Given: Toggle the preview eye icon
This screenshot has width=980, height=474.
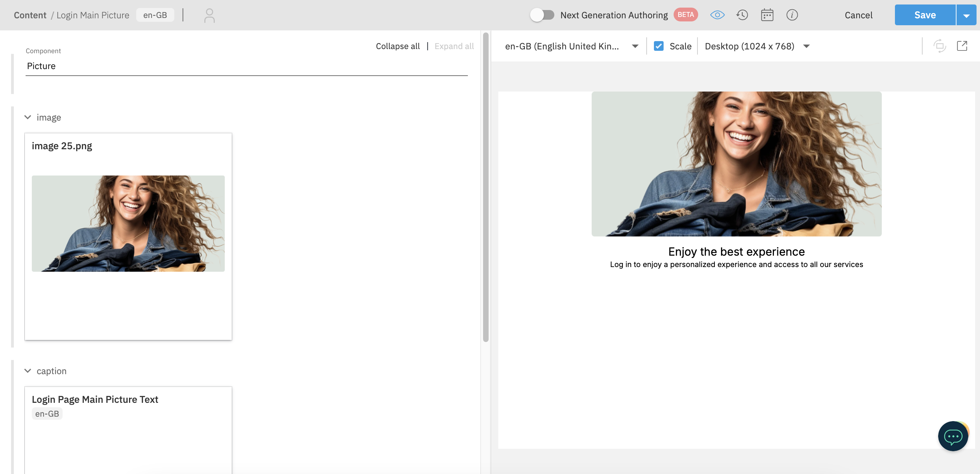Looking at the screenshot, I should point(717,15).
